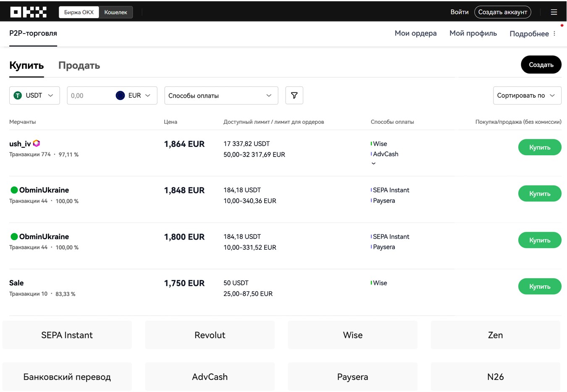
Task: Click the black Создать button
Action: (x=541, y=65)
